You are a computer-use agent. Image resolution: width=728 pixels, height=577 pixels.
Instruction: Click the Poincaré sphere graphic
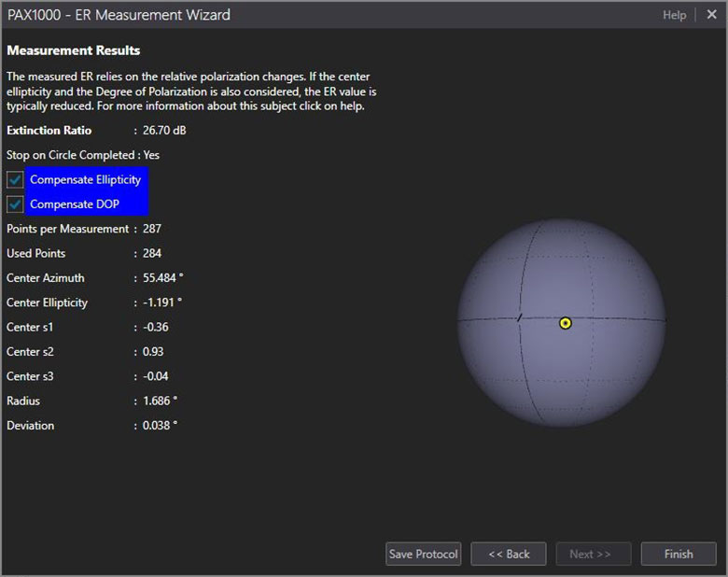point(562,323)
